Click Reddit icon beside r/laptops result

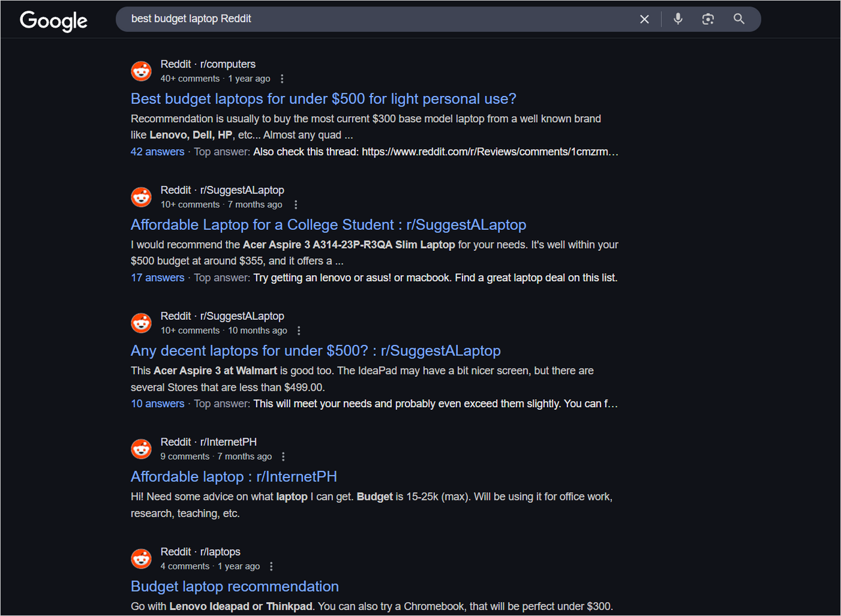pos(141,559)
